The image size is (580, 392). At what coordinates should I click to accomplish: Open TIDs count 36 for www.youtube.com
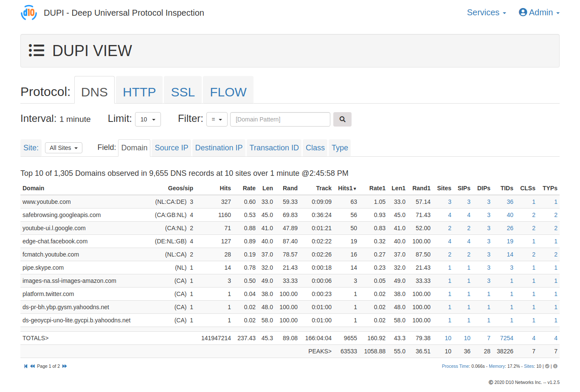click(510, 202)
